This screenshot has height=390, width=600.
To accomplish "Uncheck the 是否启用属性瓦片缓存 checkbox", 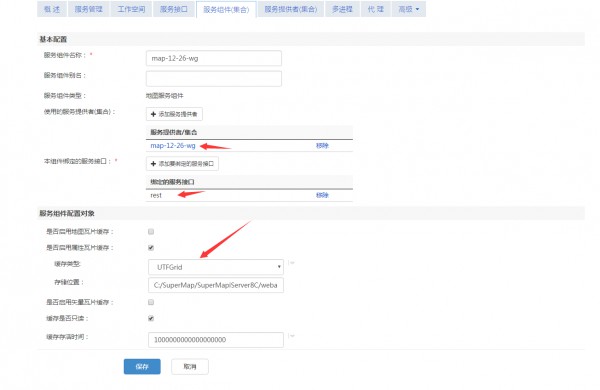I will point(151,248).
